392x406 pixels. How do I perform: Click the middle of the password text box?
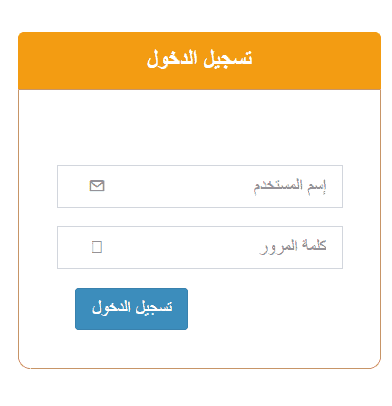[200, 247]
